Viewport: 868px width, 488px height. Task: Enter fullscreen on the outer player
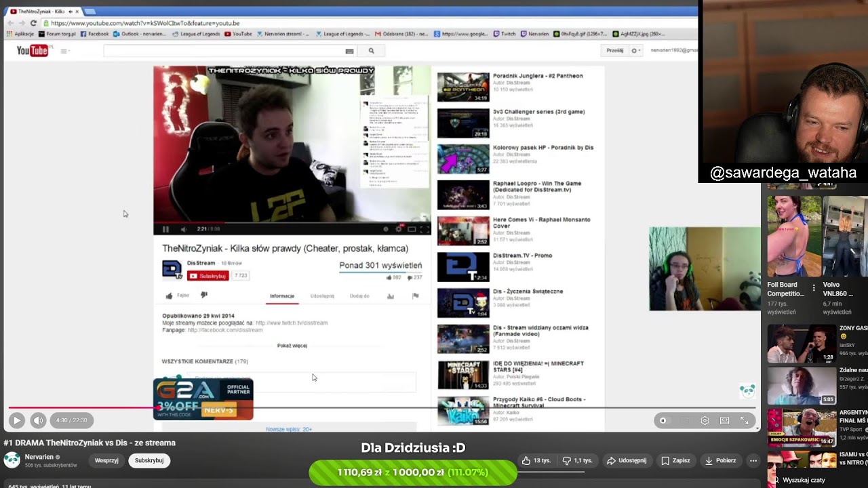tap(744, 420)
